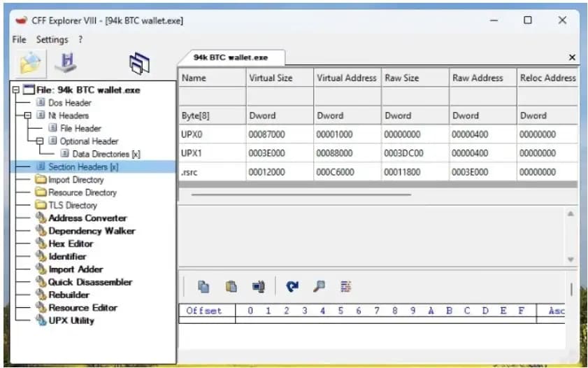Click the section table horizontal scrollbar thumb

point(301,194)
